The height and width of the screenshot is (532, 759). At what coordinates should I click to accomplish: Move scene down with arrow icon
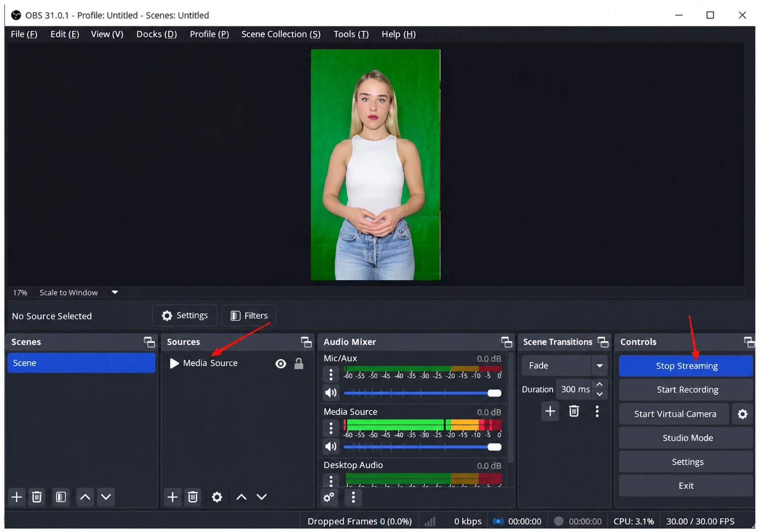[106, 497]
